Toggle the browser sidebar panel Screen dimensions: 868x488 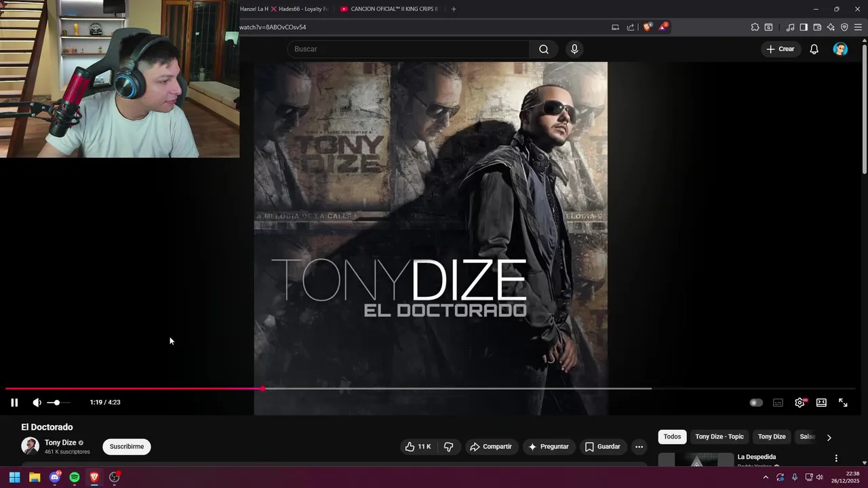[804, 27]
